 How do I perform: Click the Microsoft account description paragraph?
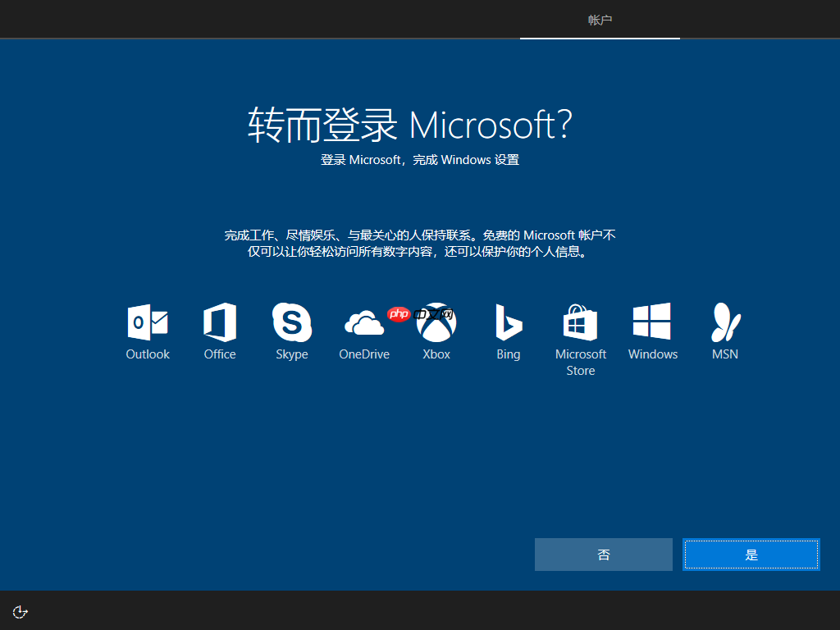(420, 244)
